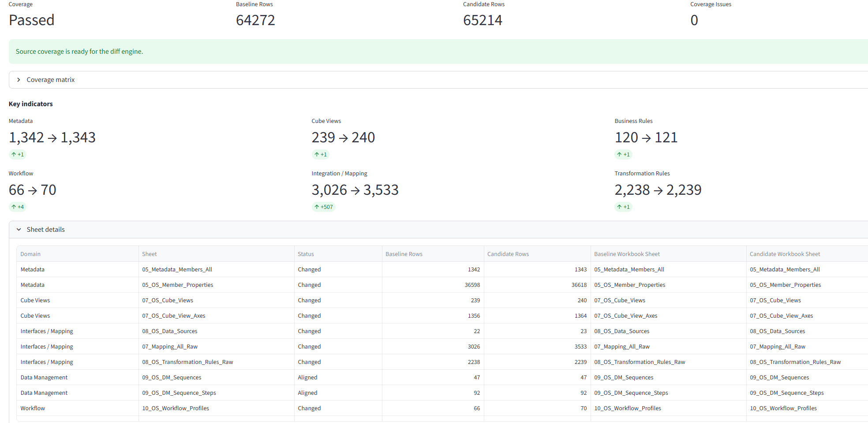Click the Integration / Mapping +507 badge
This screenshot has width=868, height=423.
coord(324,207)
